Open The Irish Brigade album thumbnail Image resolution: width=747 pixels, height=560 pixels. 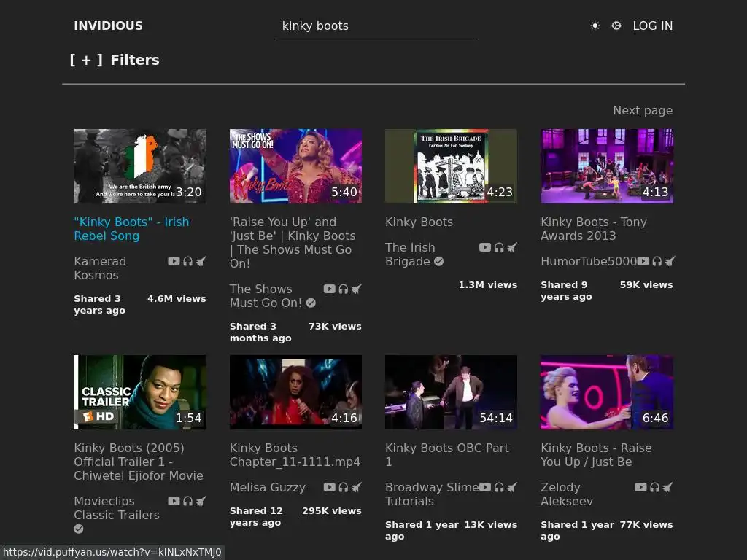tap(451, 166)
